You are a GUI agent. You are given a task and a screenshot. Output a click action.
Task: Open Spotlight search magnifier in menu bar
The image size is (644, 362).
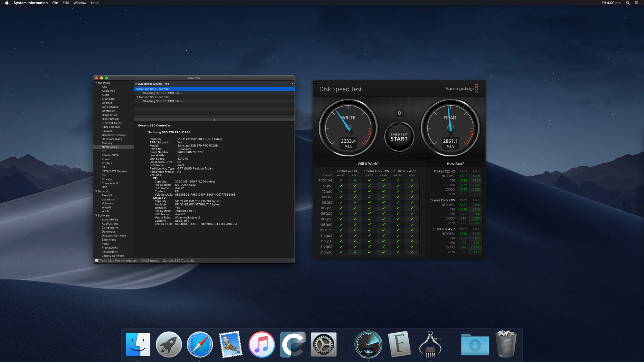click(x=628, y=3)
